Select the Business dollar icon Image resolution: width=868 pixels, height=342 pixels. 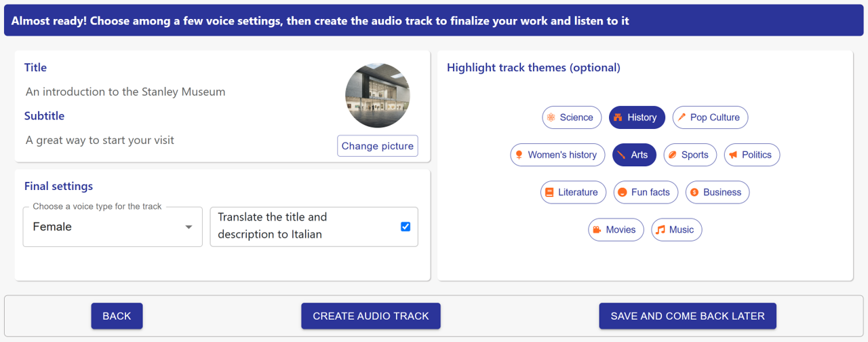694,192
